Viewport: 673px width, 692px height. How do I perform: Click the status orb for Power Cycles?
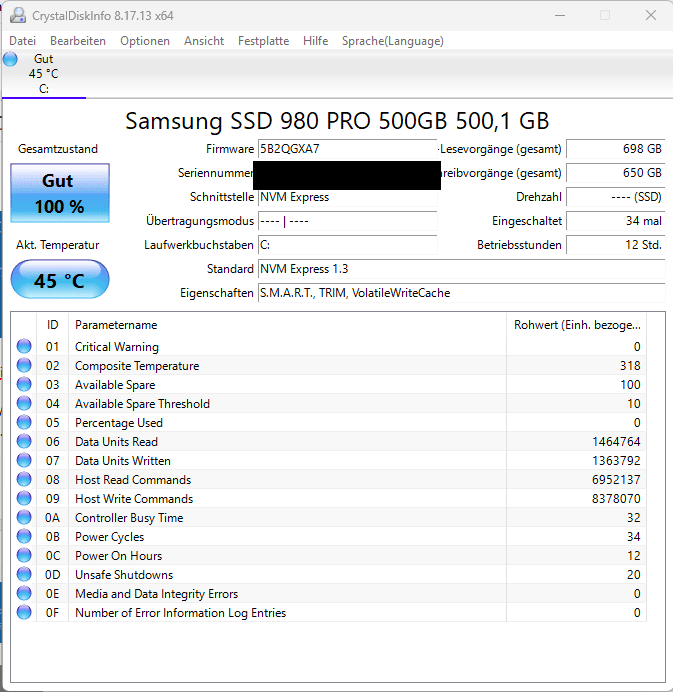pyautogui.click(x=24, y=536)
